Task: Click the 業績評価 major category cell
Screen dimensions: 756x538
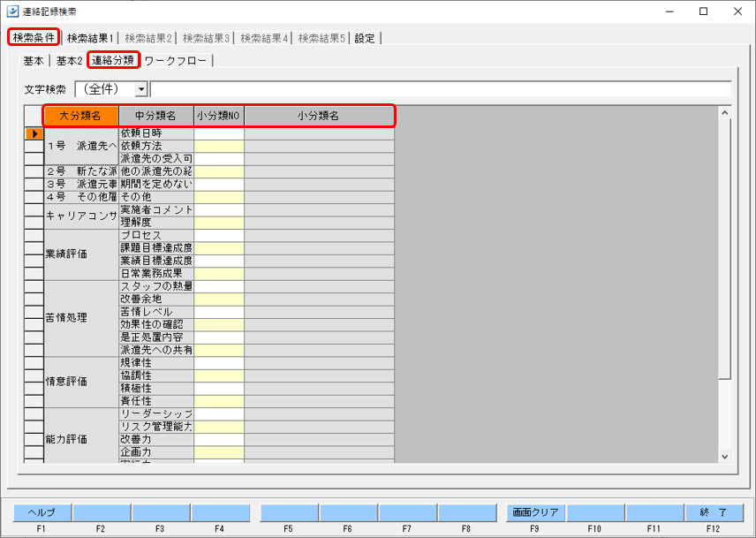Action: point(81,254)
